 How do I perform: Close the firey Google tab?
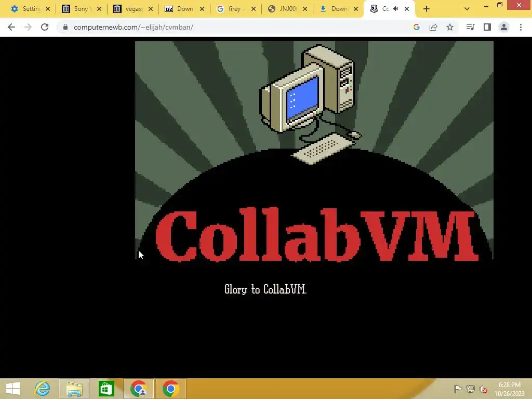254,9
